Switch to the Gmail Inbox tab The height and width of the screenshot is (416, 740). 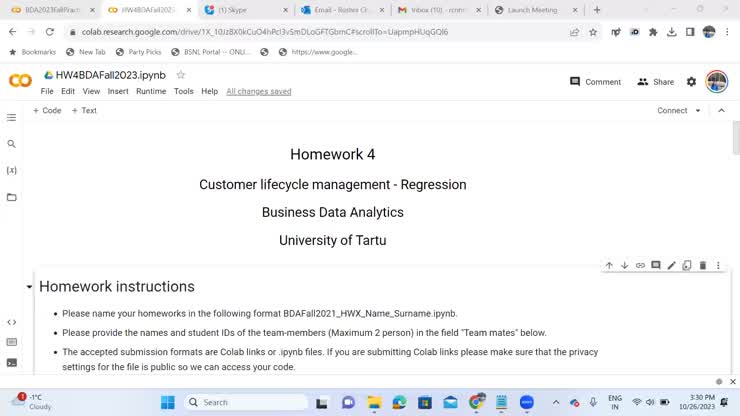tap(438, 10)
